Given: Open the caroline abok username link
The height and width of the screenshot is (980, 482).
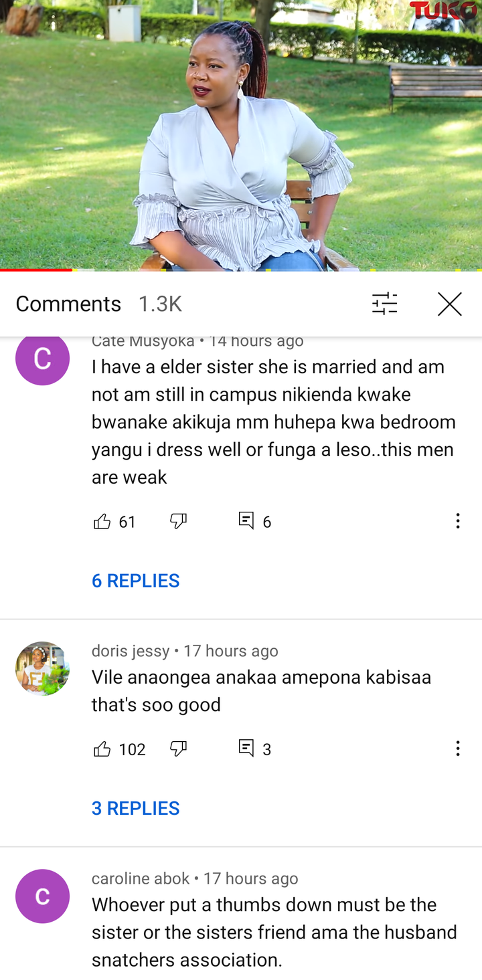Looking at the screenshot, I should coord(141,878).
